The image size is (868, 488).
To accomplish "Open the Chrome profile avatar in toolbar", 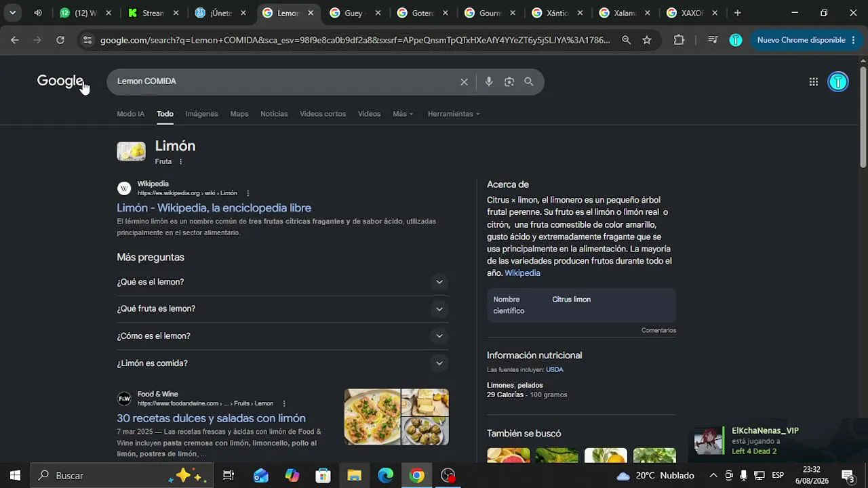I will tap(736, 40).
